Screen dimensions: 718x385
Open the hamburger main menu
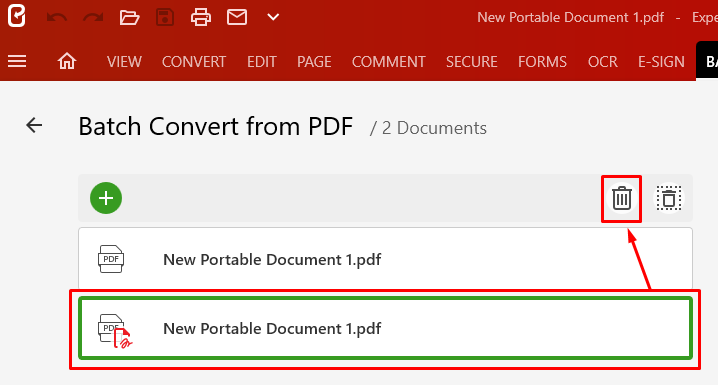[17, 61]
